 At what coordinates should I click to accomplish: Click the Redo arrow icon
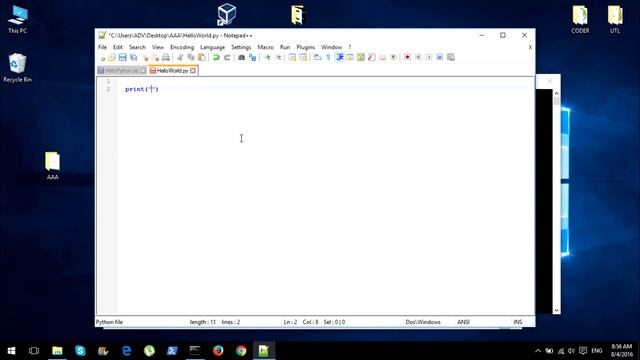pyautogui.click(x=227, y=58)
